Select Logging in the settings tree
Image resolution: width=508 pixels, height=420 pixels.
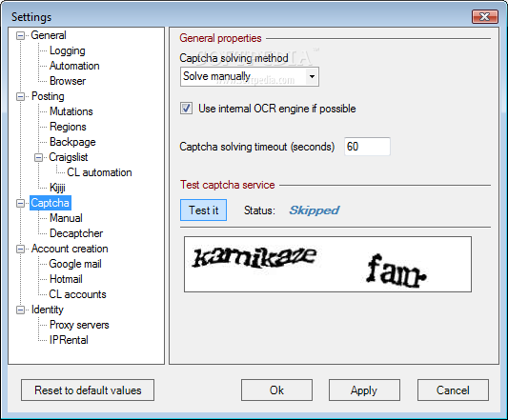68,50
